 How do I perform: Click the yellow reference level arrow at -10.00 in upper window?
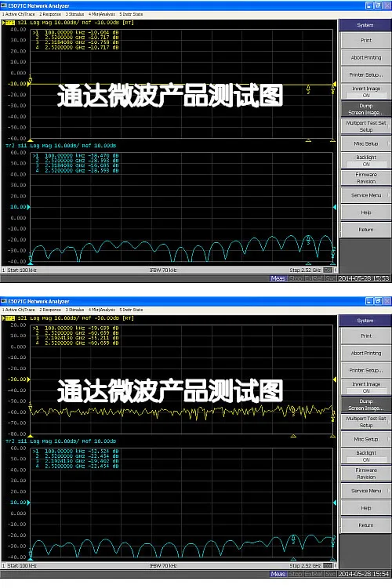tap(30, 84)
